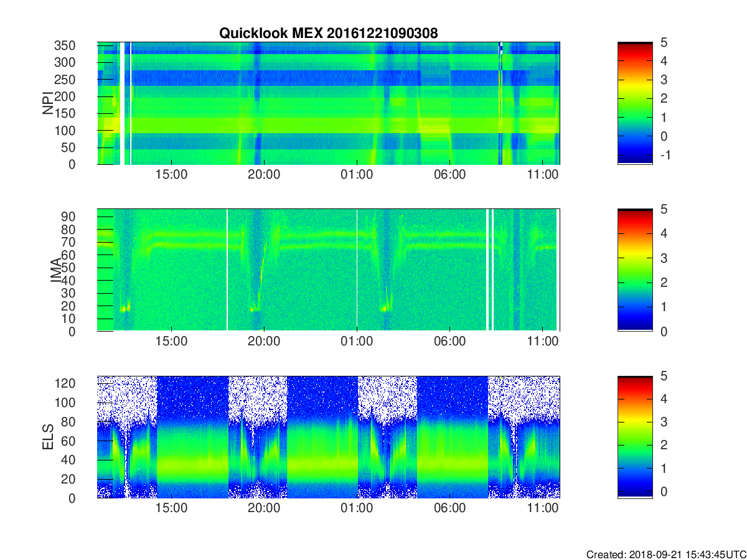
Task: Click the "11:00" time label under ELS plot
Action: click(x=542, y=508)
